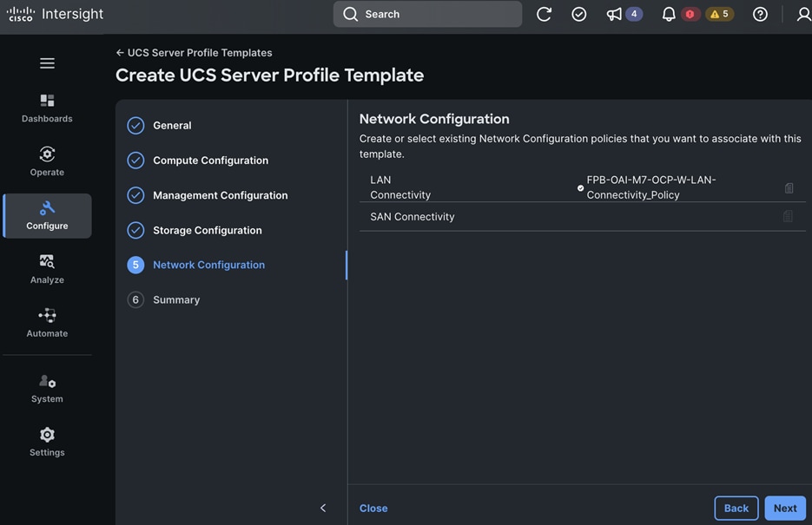This screenshot has height=525, width=812.
Task: Select policy icon for SAN Connectivity
Action: pos(788,216)
